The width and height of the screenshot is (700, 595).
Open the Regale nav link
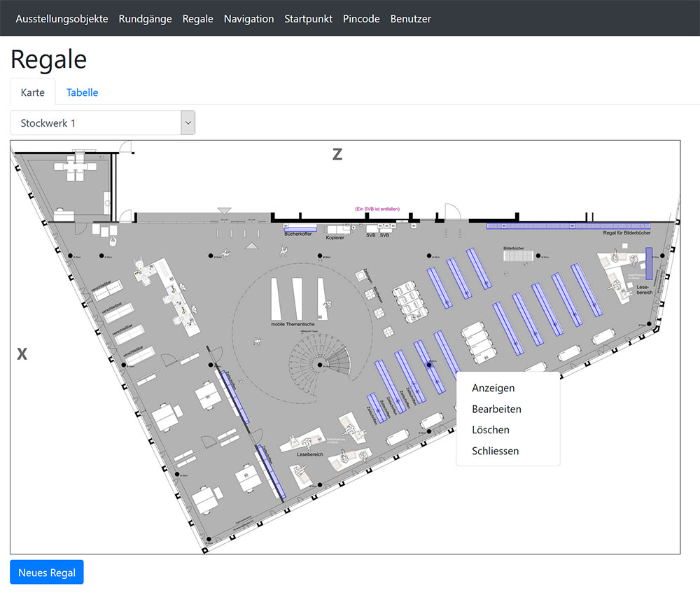pos(198,19)
